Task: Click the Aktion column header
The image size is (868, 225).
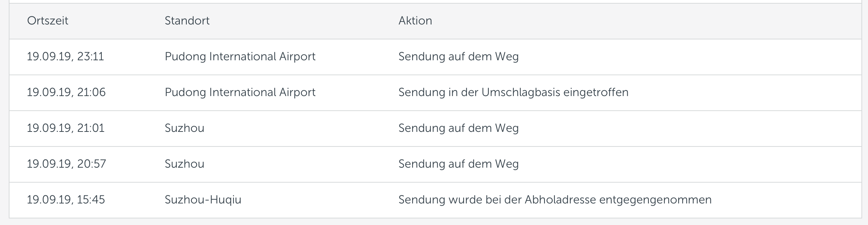Action: 415,20
